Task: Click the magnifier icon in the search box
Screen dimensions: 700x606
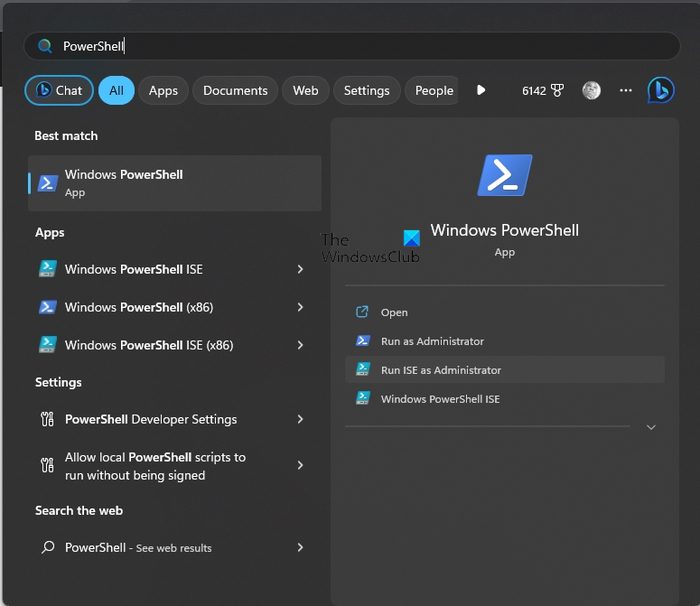Action: click(x=45, y=46)
